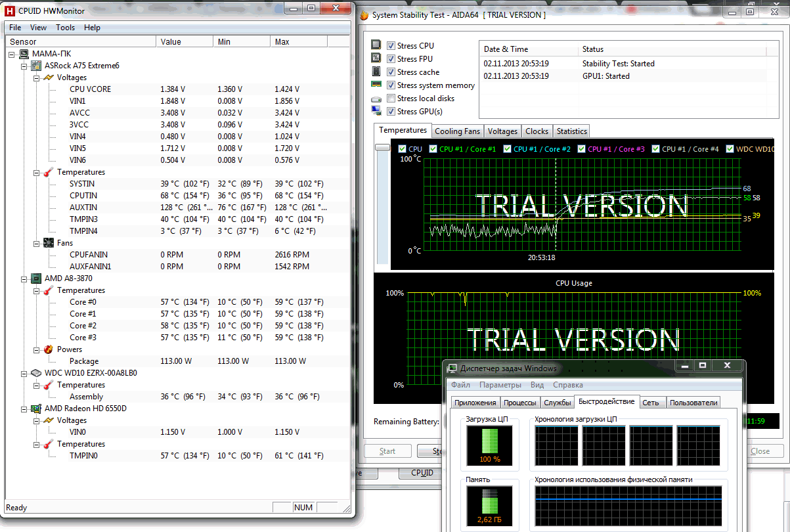This screenshot has height=532, width=790.
Task: Uncheck the Stress CPU checkbox
Action: [x=391, y=46]
